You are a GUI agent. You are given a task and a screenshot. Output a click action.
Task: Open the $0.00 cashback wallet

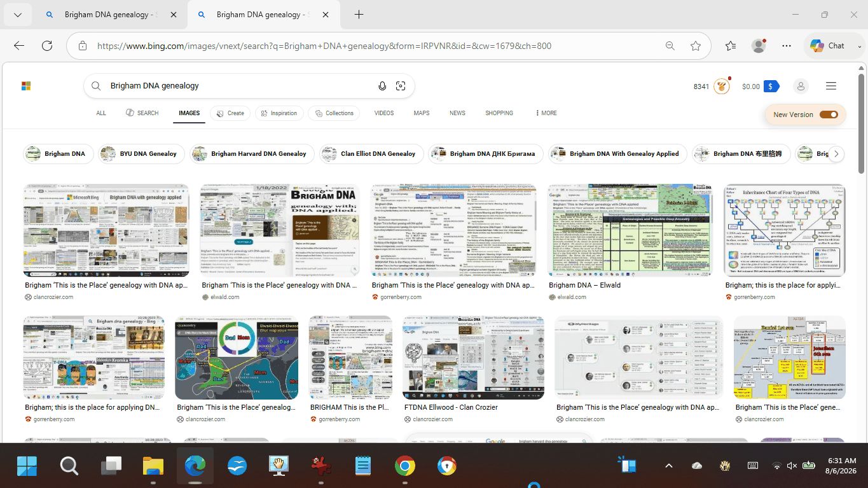tap(761, 87)
